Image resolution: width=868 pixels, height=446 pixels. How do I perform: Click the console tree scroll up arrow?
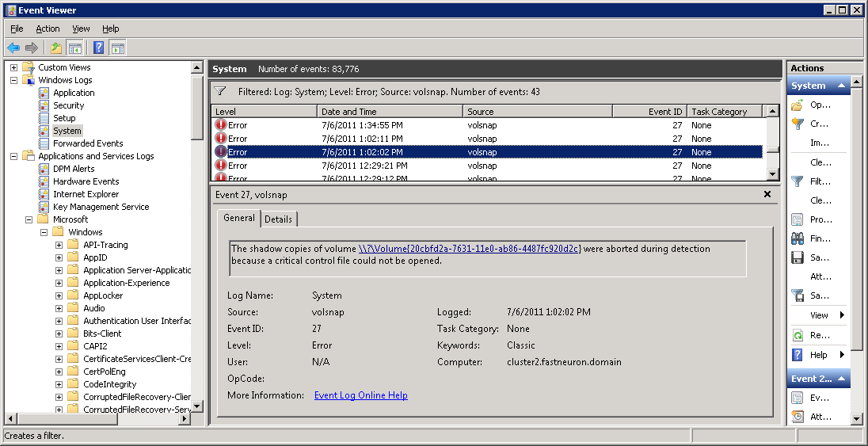[x=197, y=67]
